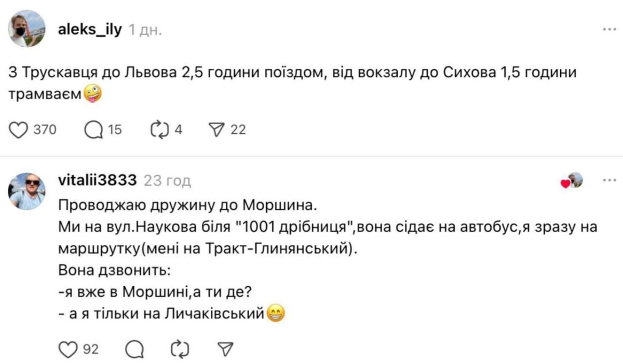This screenshot has width=623, height=364.
Task: View the 370 likes count
Action: tap(45, 130)
